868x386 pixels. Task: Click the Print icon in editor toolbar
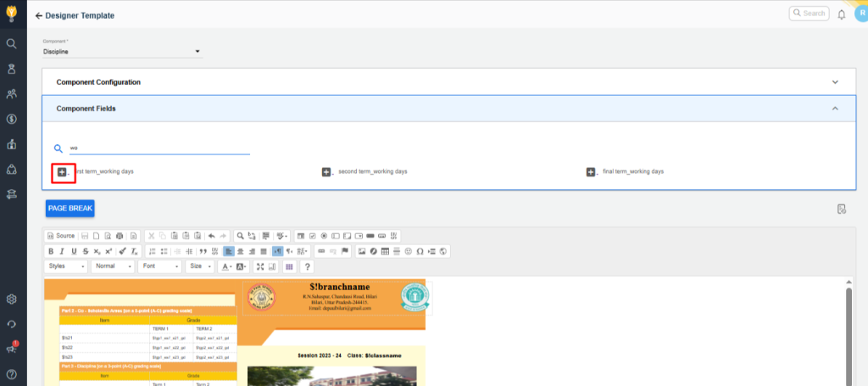[120, 235]
